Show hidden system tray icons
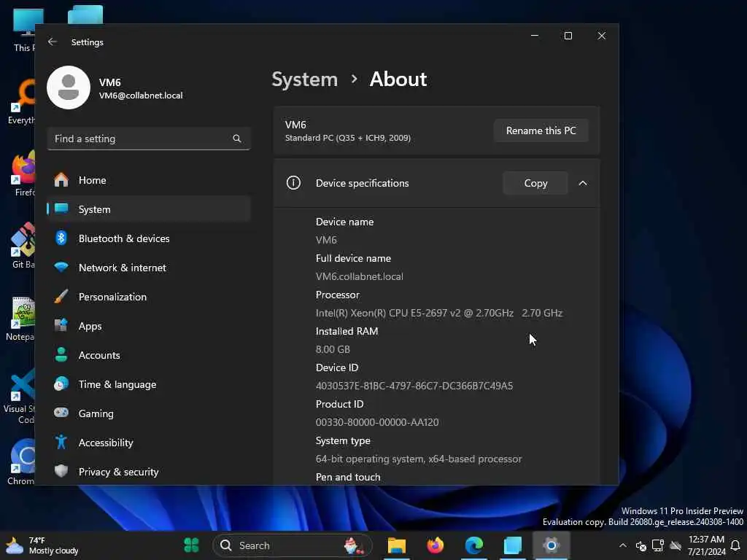The width and height of the screenshot is (747, 560). coord(623,545)
